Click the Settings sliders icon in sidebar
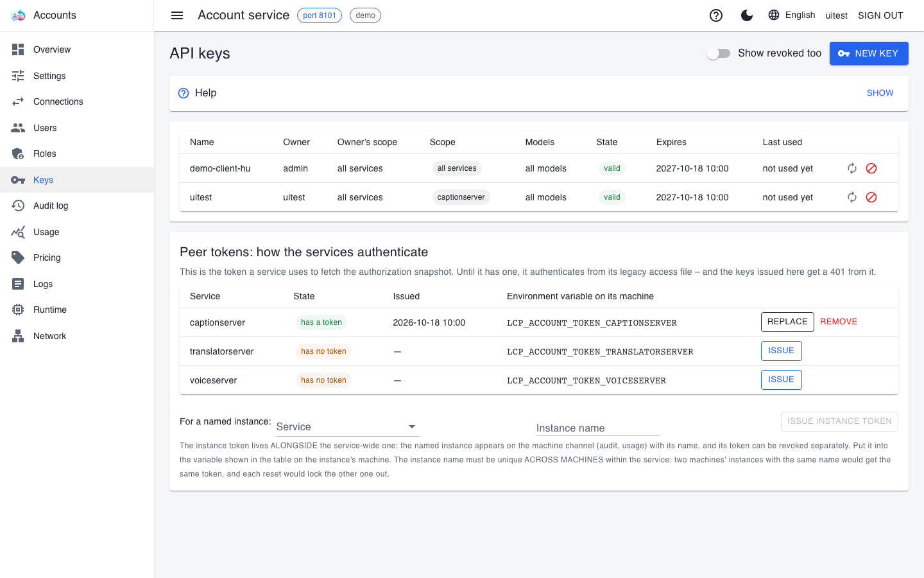924x578 pixels. pyautogui.click(x=18, y=76)
